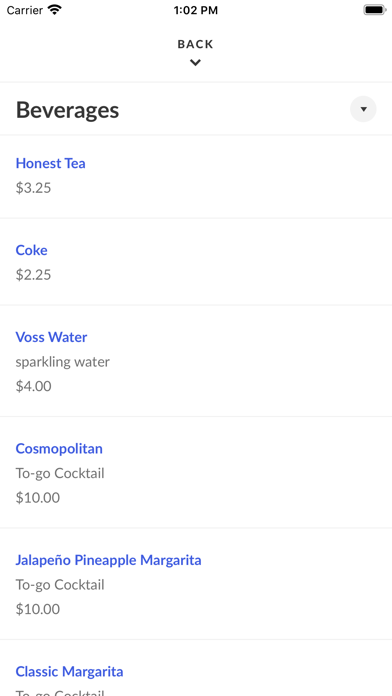Screen dimensions: 392x696
Task: Open the Honest Tea item
Action: pyautogui.click(x=51, y=163)
